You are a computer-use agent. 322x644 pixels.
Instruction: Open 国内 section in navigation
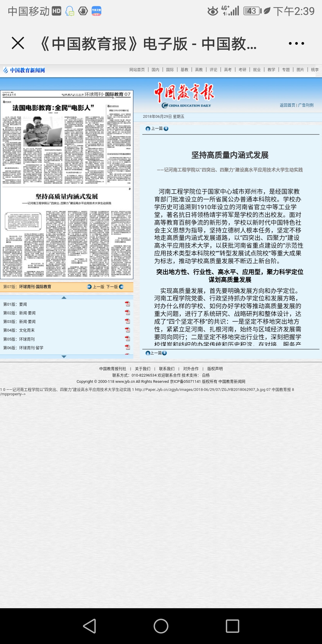click(x=155, y=70)
